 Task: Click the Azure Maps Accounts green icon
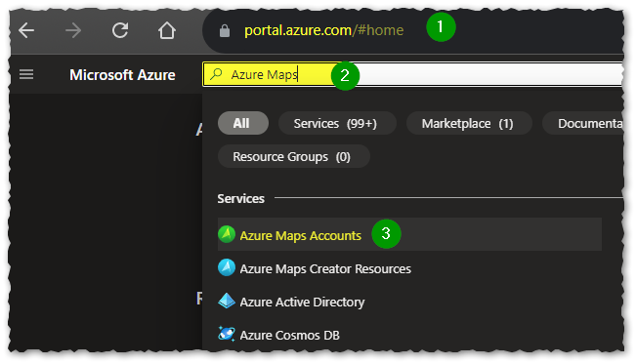click(x=227, y=234)
